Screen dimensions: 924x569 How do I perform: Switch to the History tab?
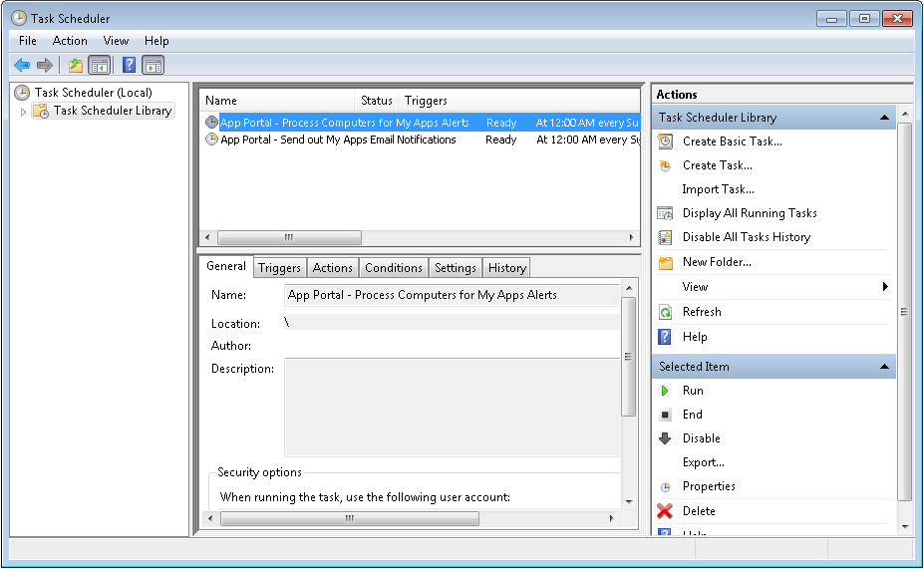pos(506,268)
